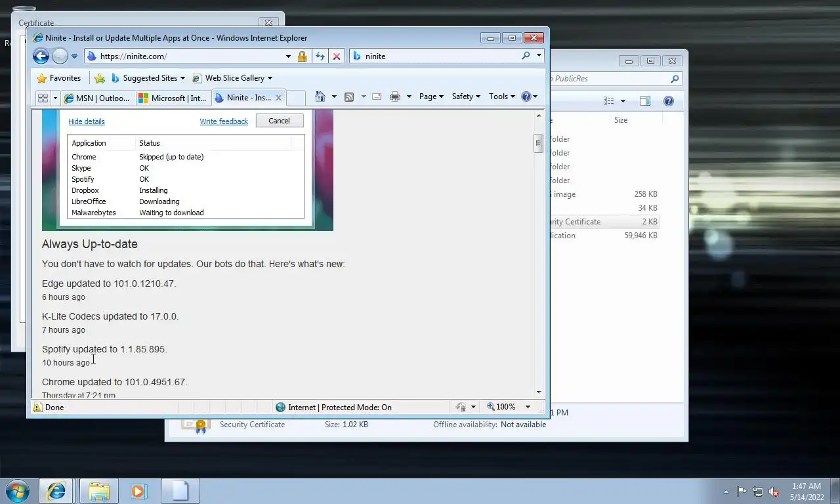Open the Help question mark menu
Screen dimensions: 840x504
529,96
